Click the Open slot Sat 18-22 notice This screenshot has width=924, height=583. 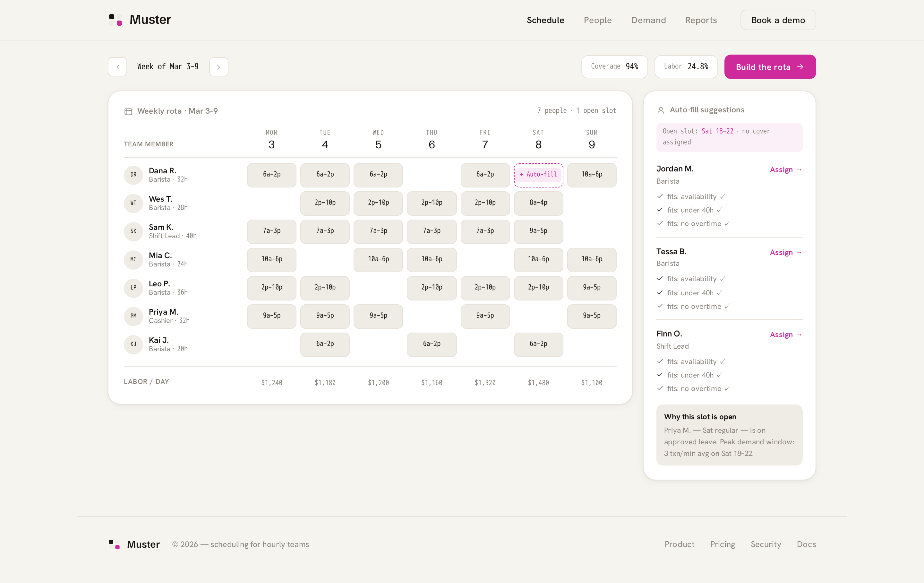coord(729,137)
